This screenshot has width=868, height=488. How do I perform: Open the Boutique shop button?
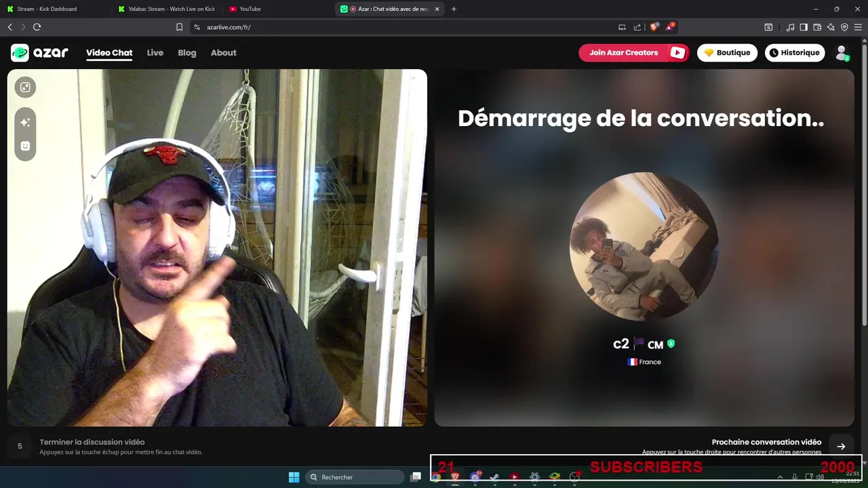coord(727,53)
